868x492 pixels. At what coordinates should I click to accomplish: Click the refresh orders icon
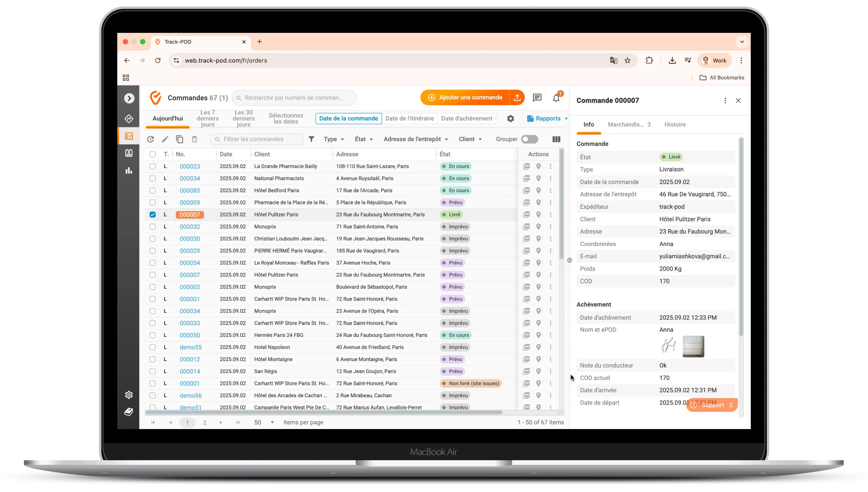tap(150, 139)
